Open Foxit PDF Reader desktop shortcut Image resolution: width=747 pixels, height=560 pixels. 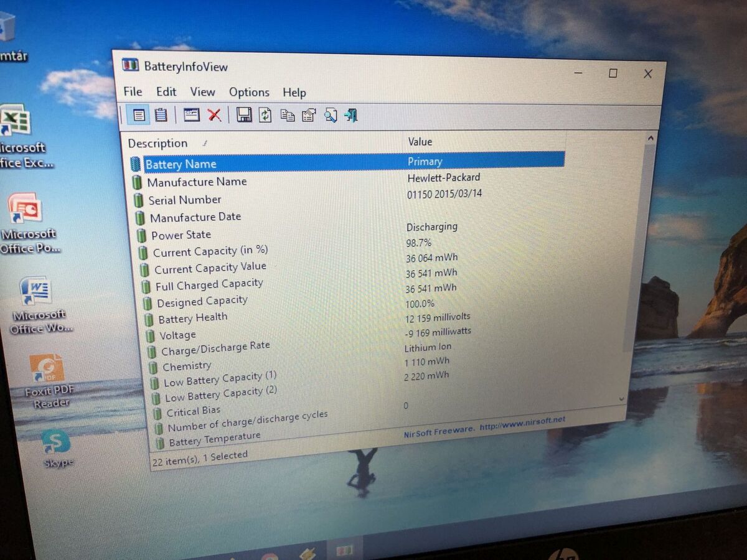point(49,381)
